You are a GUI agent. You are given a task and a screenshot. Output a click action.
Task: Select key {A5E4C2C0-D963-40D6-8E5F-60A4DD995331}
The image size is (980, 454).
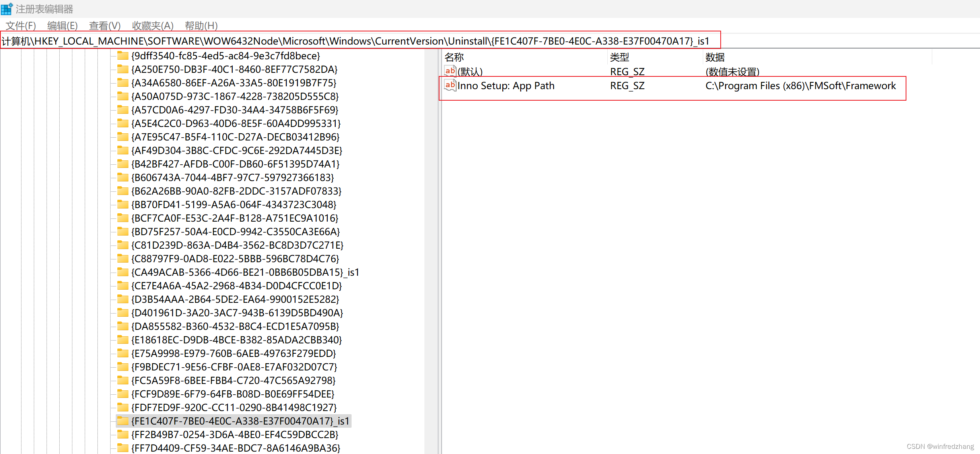coord(236,123)
